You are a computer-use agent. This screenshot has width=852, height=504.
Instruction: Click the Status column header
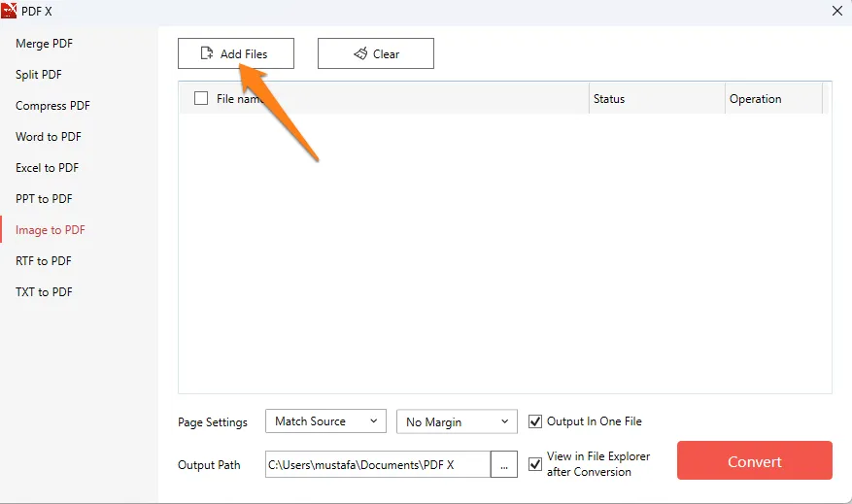tap(657, 98)
